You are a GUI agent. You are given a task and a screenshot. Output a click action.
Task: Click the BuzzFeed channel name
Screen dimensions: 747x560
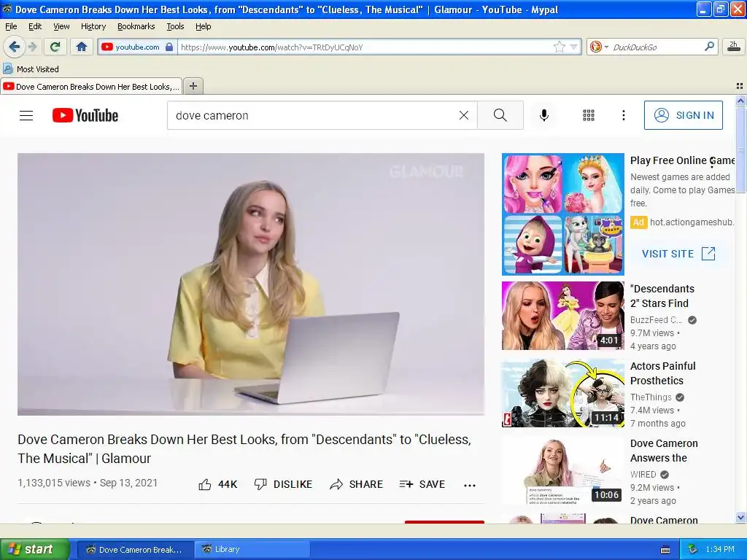click(656, 320)
